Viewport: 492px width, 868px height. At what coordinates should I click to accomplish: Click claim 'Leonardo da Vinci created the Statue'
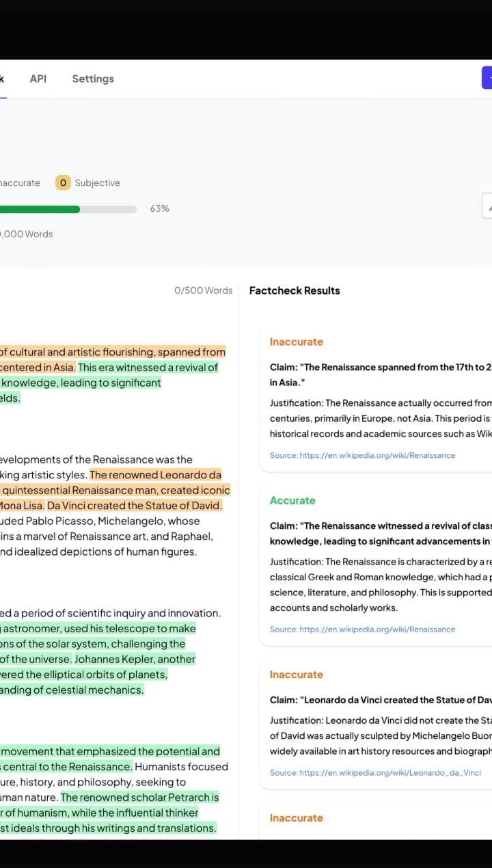pos(381,700)
